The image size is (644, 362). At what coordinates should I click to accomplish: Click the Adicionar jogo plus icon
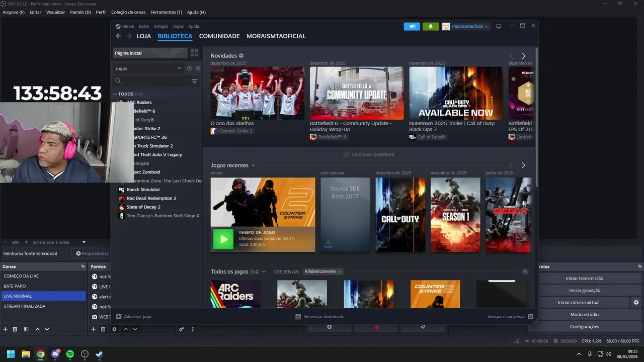pyautogui.click(x=119, y=317)
